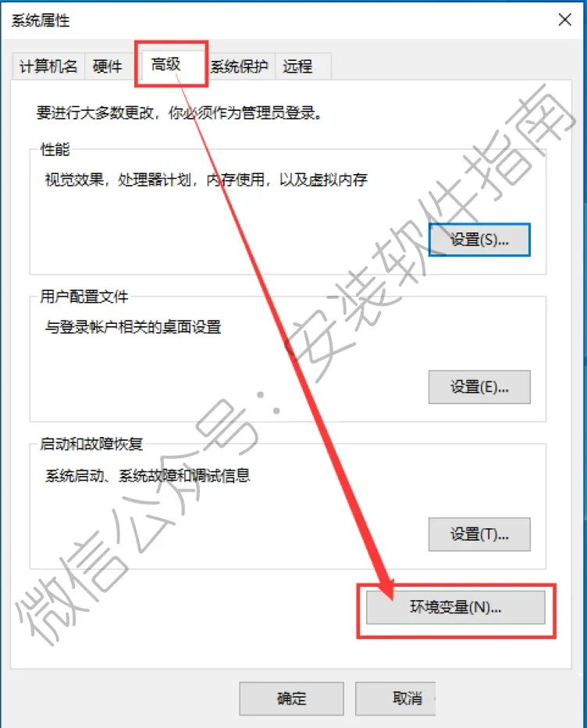Click the administrator login notice text
This screenshot has width=587, height=728.
coord(180,112)
